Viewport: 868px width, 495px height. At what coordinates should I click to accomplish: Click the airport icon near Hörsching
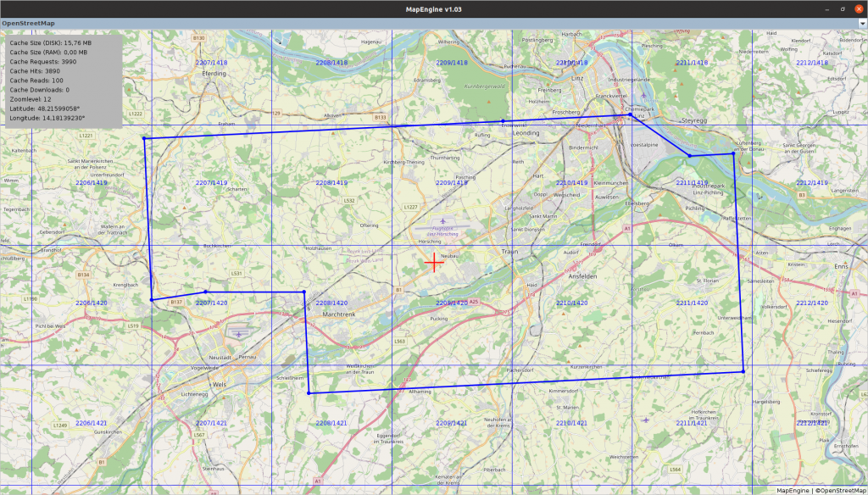point(441,221)
